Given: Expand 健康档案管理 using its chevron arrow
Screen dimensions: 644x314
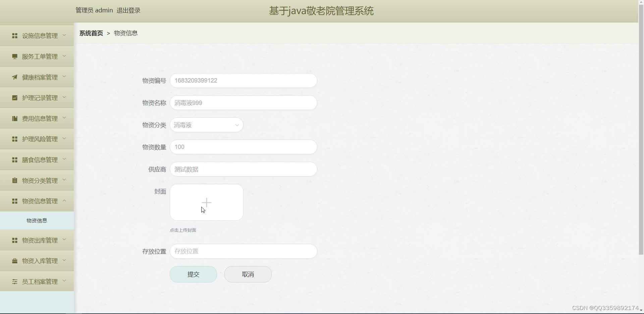Looking at the screenshot, I should point(64,76).
